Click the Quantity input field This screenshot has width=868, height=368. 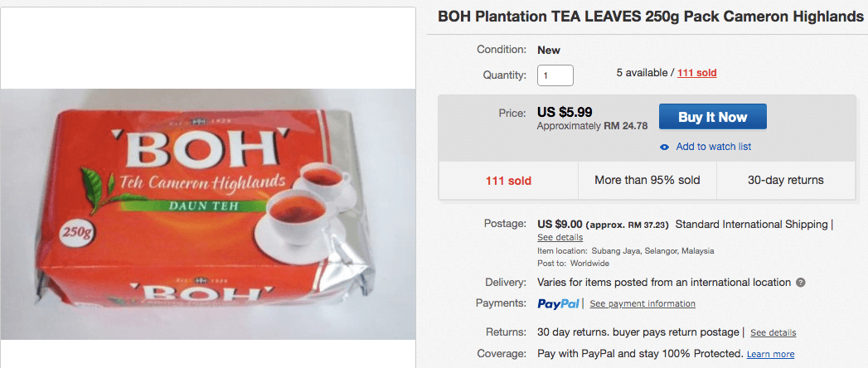pos(555,75)
